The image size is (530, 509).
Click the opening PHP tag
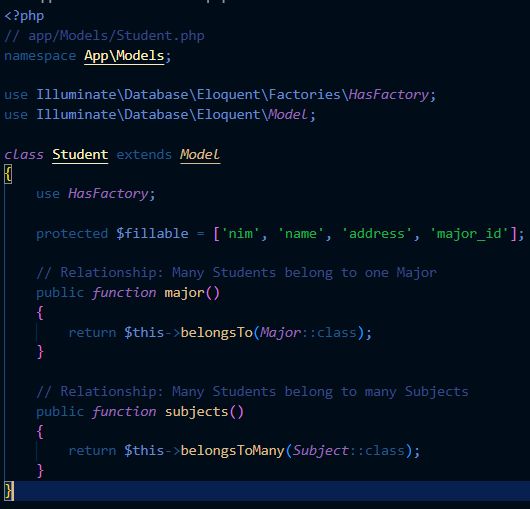point(24,16)
